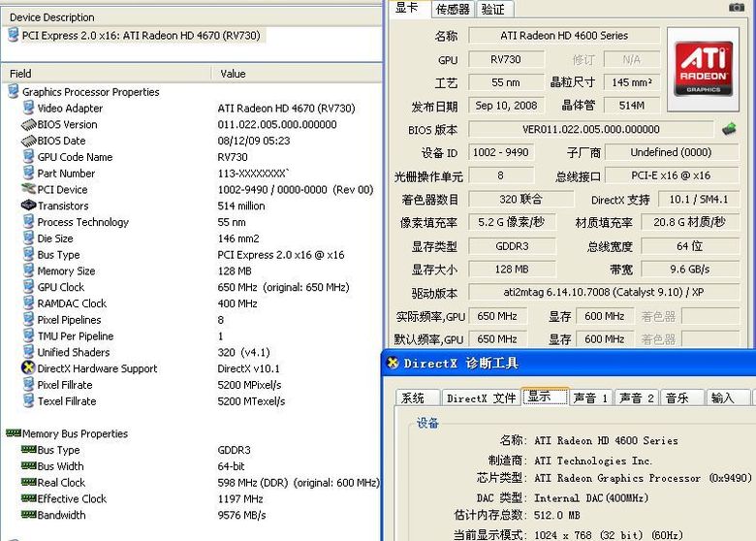The image size is (756, 541).
Task: Click the Bus Type GDDR3 memory icon
Action: point(28,450)
